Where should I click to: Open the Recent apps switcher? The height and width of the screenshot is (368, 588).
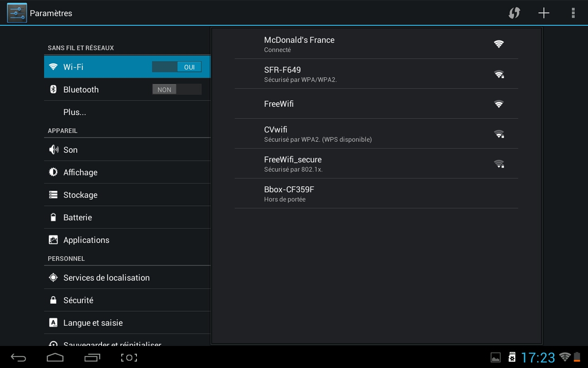[x=92, y=357]
